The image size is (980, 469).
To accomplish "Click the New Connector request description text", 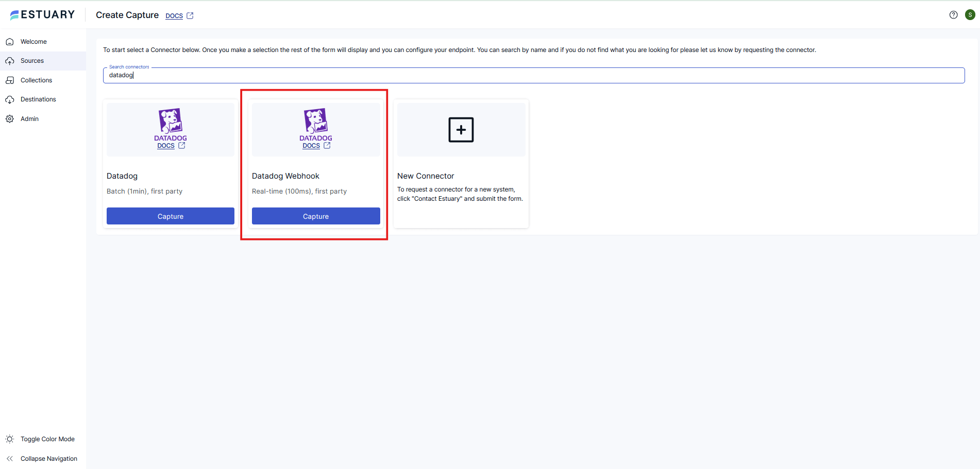I will (x=460, y=194).
